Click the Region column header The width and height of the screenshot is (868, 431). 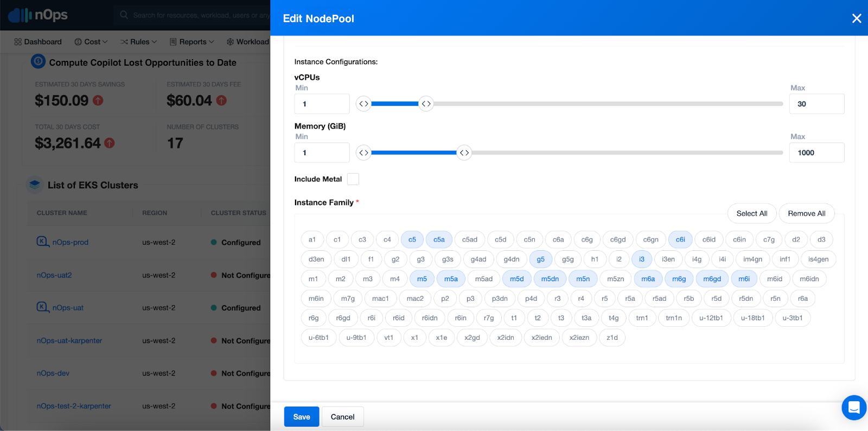point(155,213)
